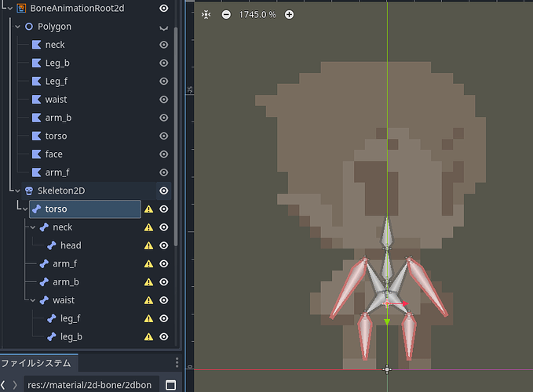Toggle visibility of Skeleton2D node

pos(163,191)
